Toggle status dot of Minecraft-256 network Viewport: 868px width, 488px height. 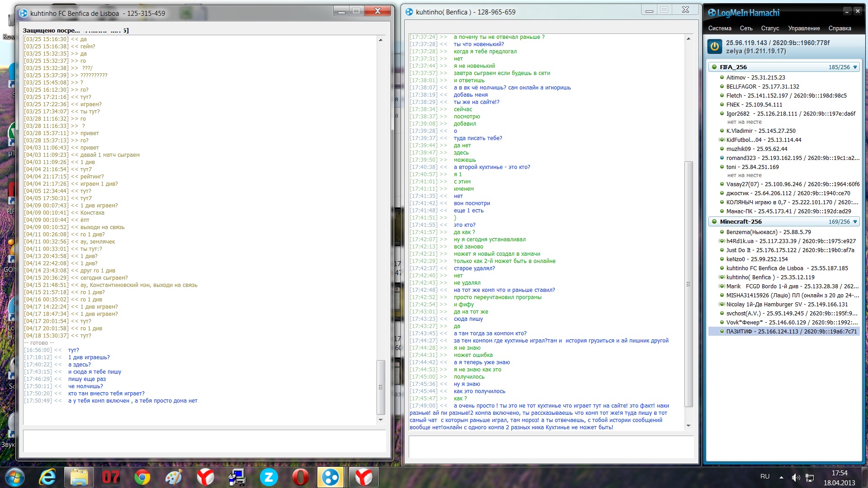[714, 221]
